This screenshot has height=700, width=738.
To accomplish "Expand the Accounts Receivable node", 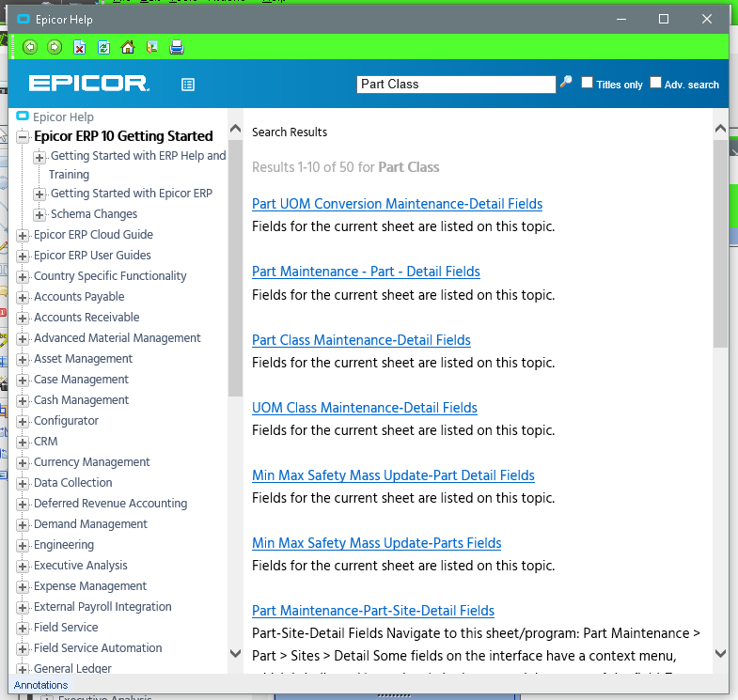I will click(23, 319).
